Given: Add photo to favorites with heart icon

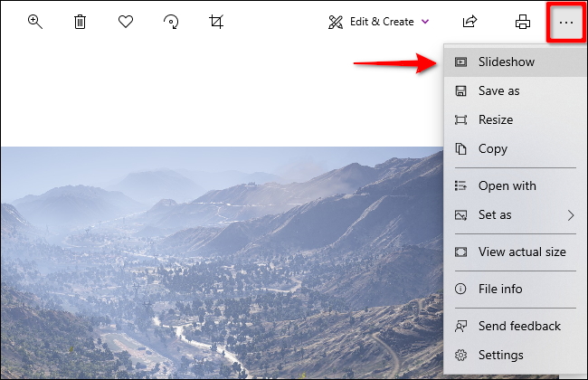Looking at the screenshot, I should coord(126,22).
